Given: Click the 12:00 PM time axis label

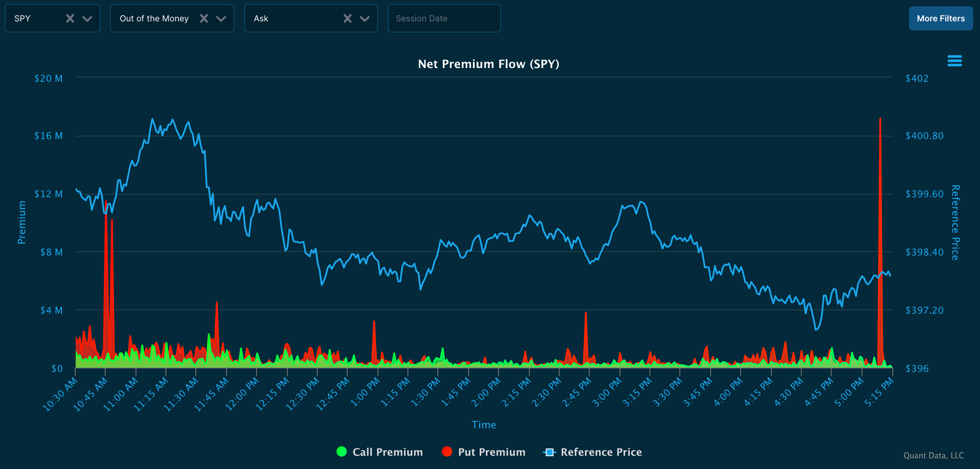Looking at the screenshot, I should click(242, 395).
